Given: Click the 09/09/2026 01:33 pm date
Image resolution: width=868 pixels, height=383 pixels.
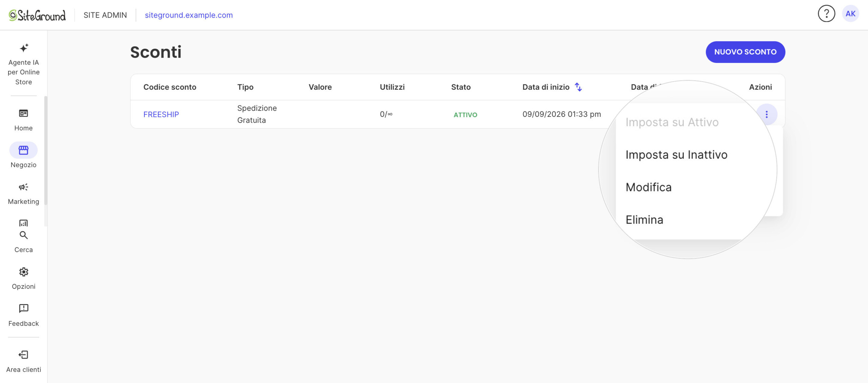Looking at the screenshot, I should (561, 114).
